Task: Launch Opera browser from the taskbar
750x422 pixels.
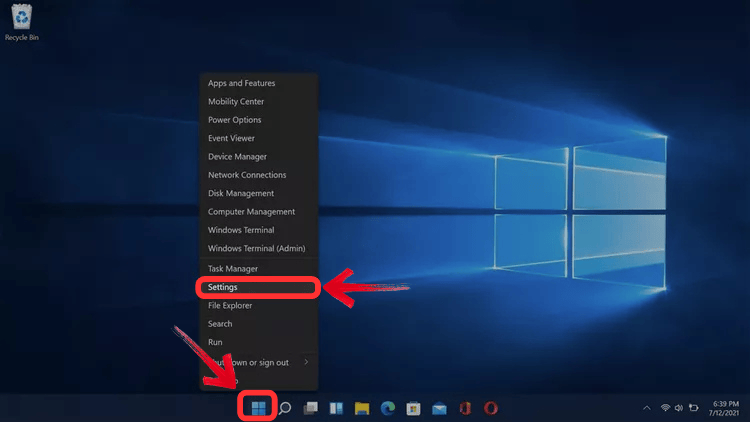Action: click(491, 408)
